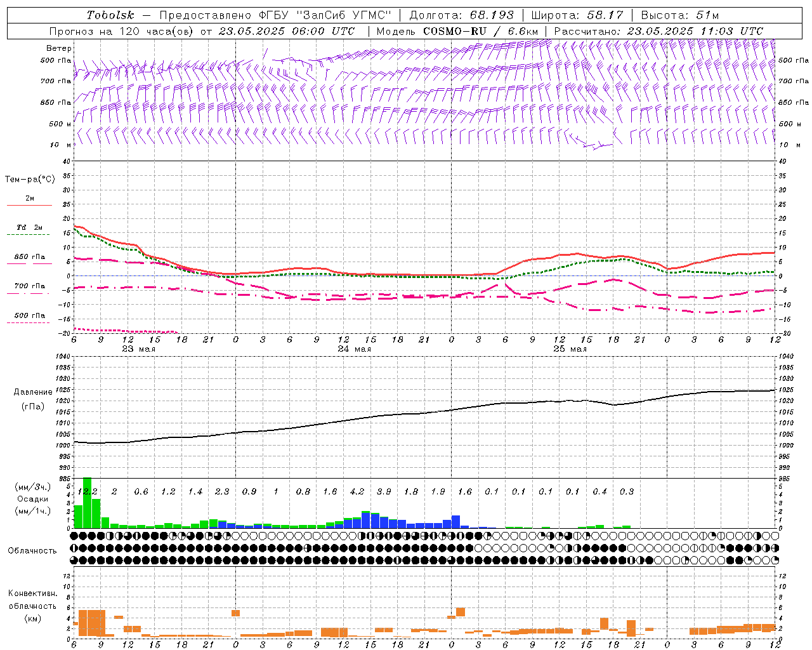The height and width of the screenshot is (650, 812).
Task: Click the 3.9 precipitation total
Action: coord(384,492)
